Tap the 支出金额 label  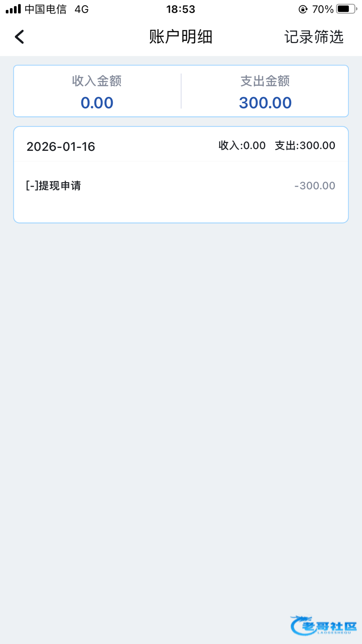click(x=265, y=81)
